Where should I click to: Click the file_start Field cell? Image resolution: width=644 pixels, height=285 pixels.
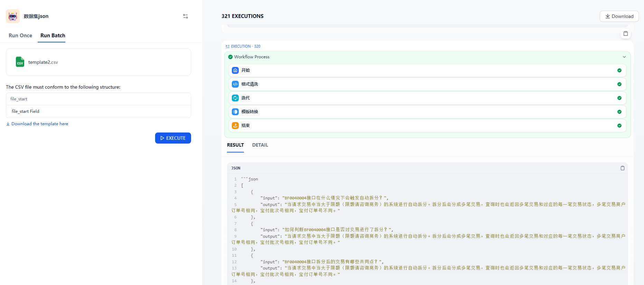[98, 111]
